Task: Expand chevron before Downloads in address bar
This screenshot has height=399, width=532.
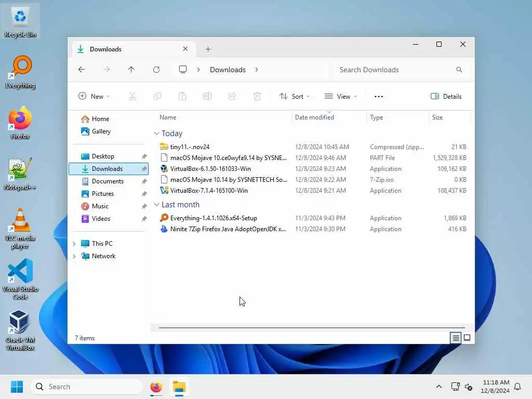Action: 198,70
